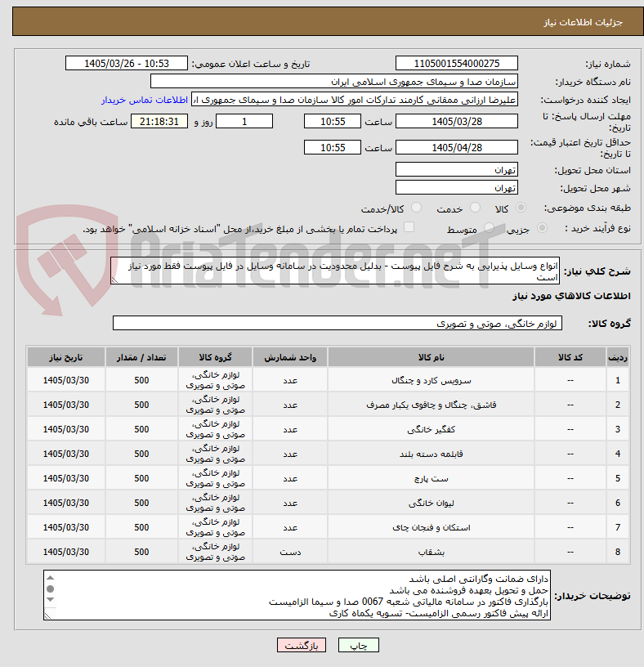Click the announcement date field 1405/03/26 - 10:53
644x667 pixels.
(x=127, y=64)
